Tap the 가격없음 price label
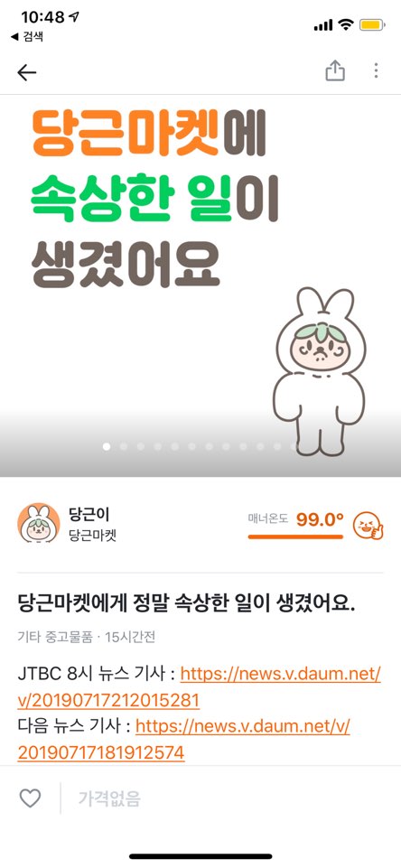The height and width of the screenshot is (868, 401). [x=109, y=798]
